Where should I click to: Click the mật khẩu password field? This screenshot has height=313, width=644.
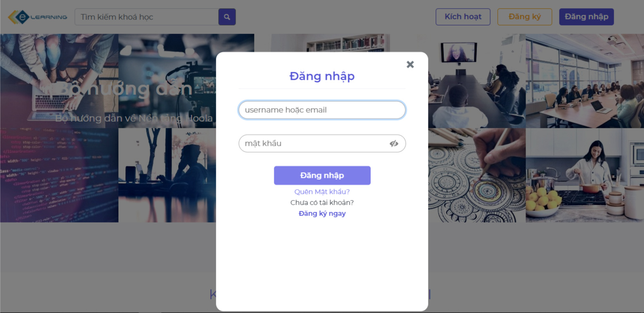322,143
